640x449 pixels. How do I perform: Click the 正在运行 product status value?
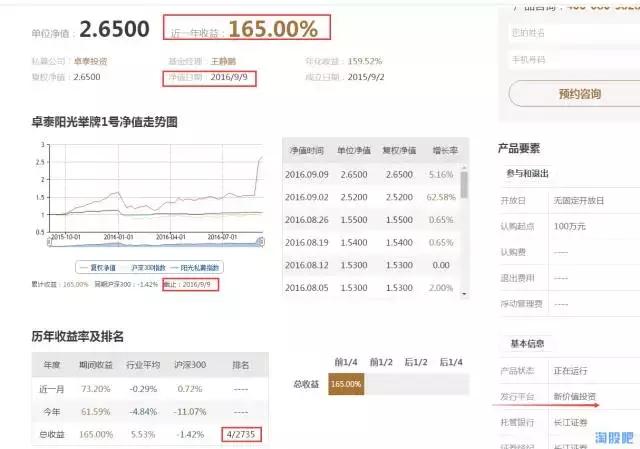(570, 371)
